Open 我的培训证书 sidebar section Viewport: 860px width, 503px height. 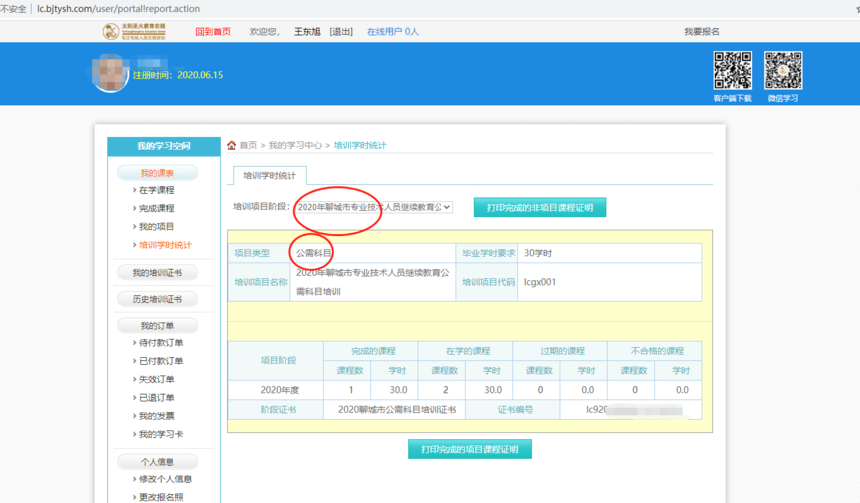pos(157,273)
